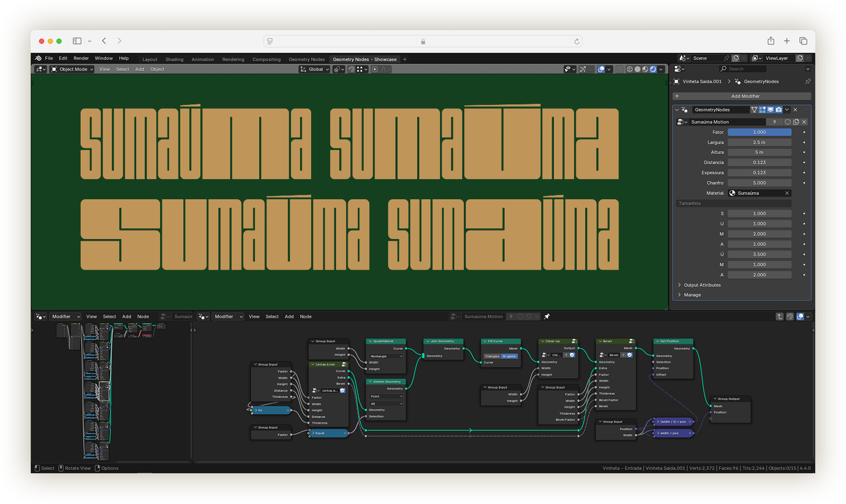
Task: Toggle the viewport snapping magnet icon
Action: point(351,69)
